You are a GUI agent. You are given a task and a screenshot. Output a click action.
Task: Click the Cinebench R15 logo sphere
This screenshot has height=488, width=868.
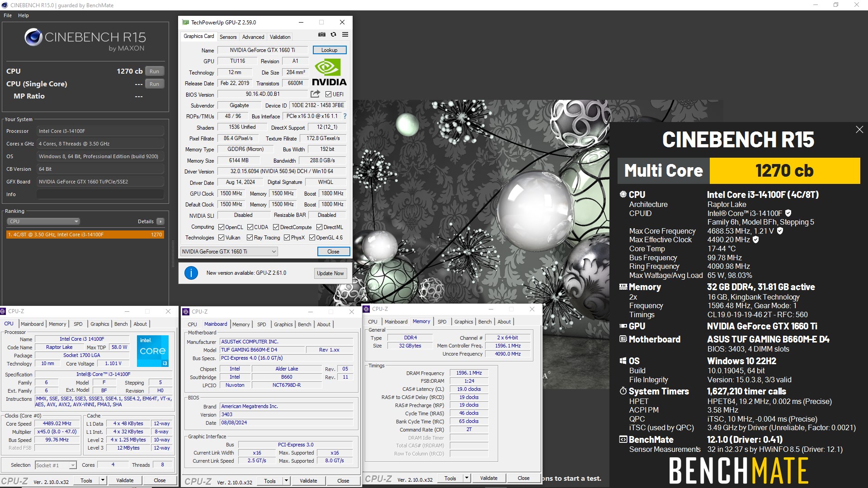pos(33,37)
